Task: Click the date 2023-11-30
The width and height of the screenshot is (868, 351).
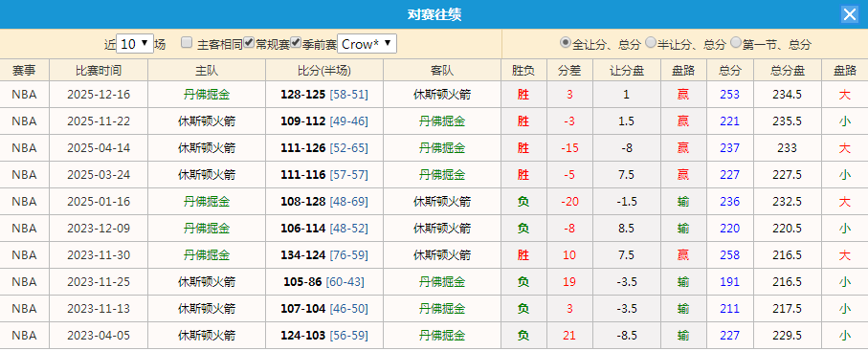Action: [99, 255]
